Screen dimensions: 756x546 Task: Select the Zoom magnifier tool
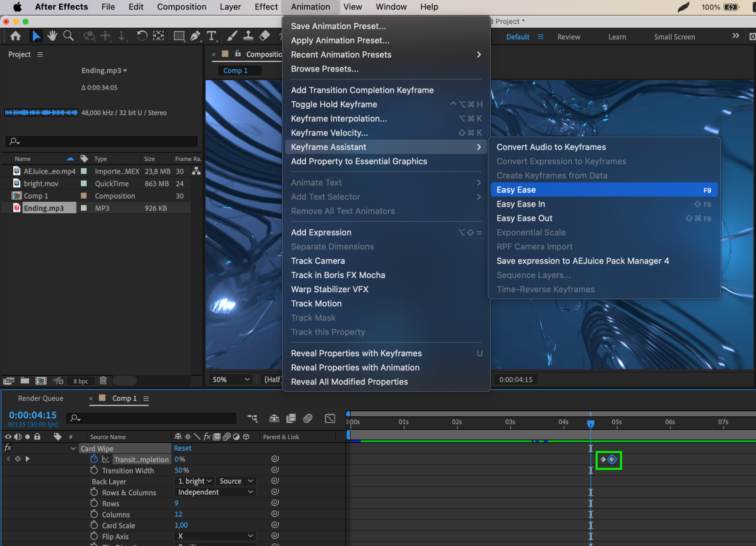[x=68, y=36]
